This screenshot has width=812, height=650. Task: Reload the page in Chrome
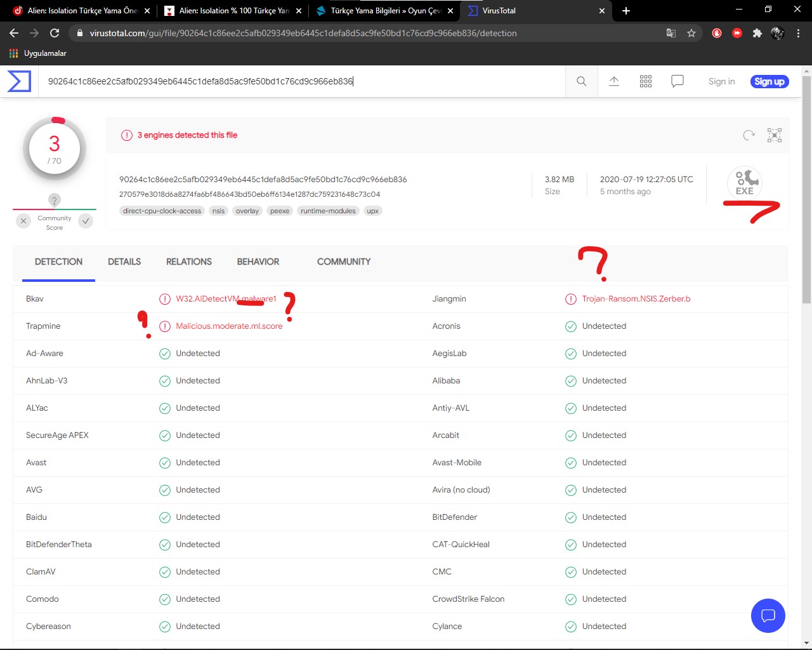pos(55,33)
